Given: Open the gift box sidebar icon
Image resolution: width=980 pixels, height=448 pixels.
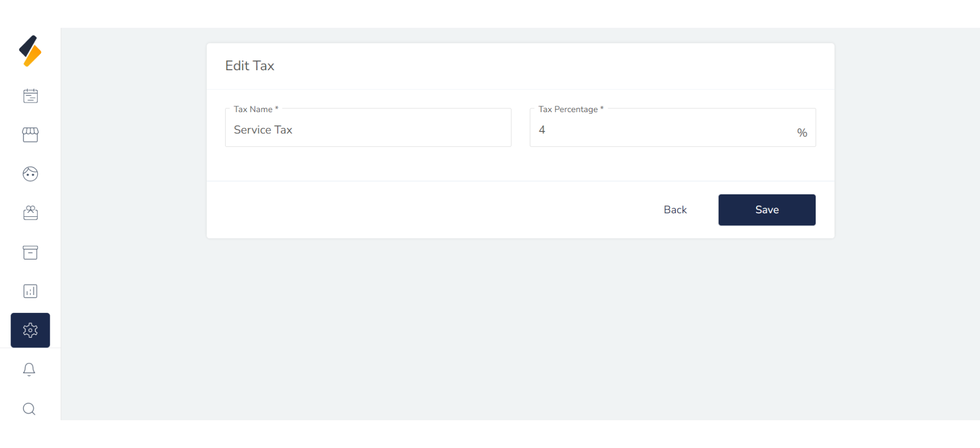Looking at the screenshot, I should (x=30, y=213).
